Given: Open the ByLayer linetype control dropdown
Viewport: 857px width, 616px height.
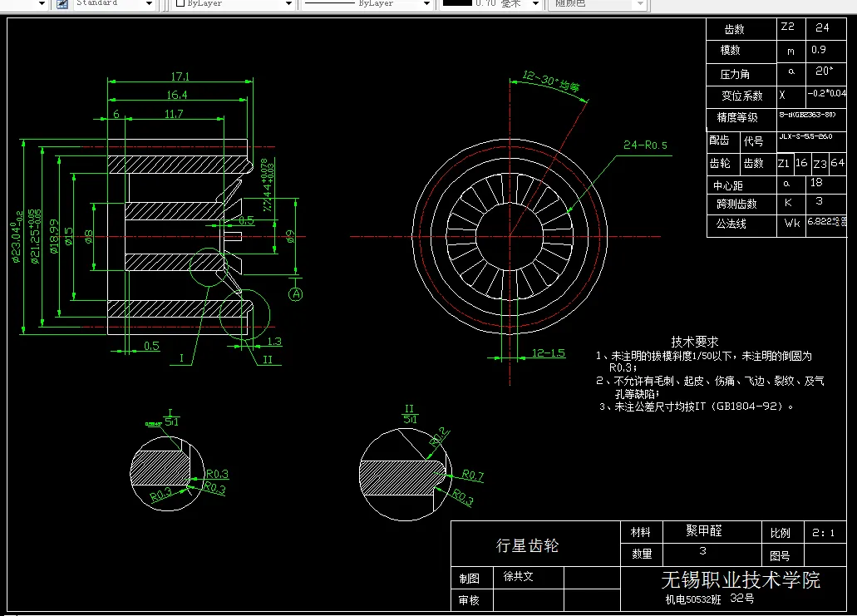Looking at the screenshot, I should click(x=427, y=4).
